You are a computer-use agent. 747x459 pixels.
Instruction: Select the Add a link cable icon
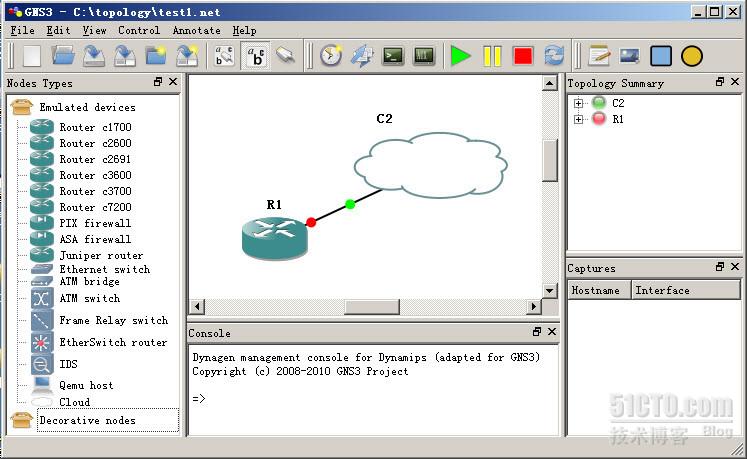(x=286, y=55)
